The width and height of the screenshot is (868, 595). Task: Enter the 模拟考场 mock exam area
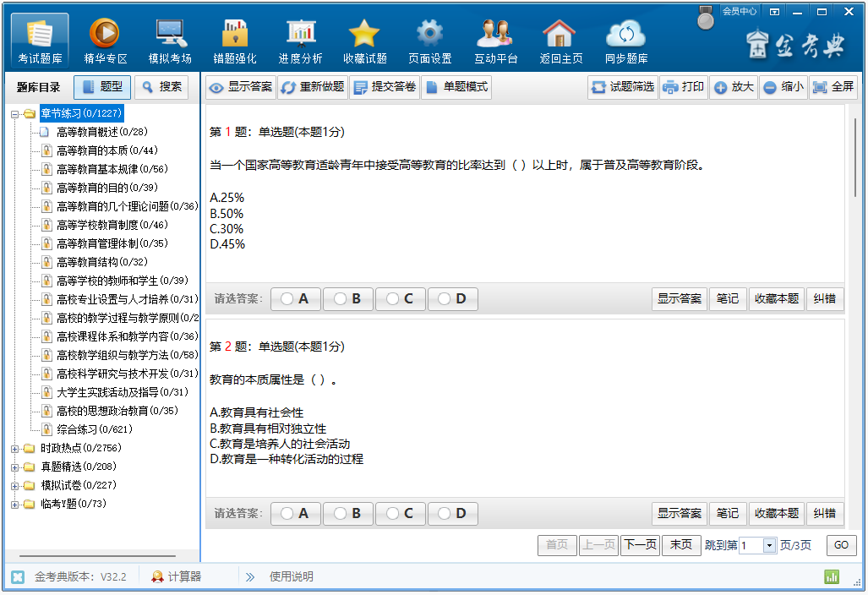[169, 38]
